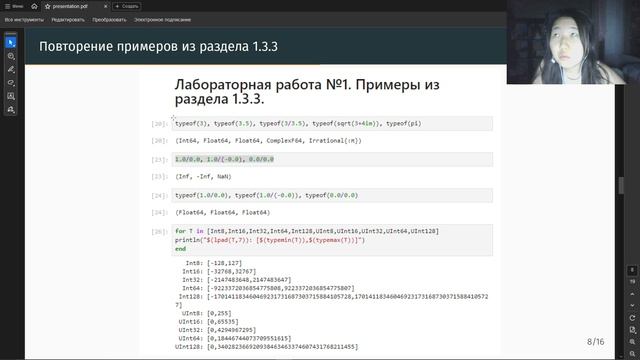Click the 'end' keyword line
640x360 pixels.
[x=180, y=249]
